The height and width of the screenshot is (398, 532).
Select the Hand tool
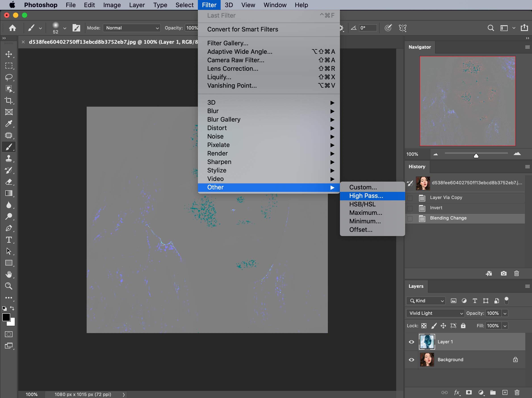9,275
